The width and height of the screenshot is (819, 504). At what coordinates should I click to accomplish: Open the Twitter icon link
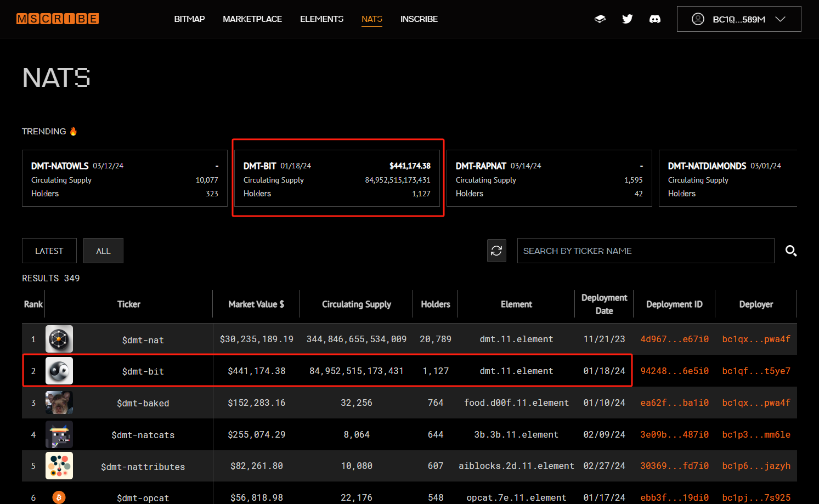(x=628, y=19)
